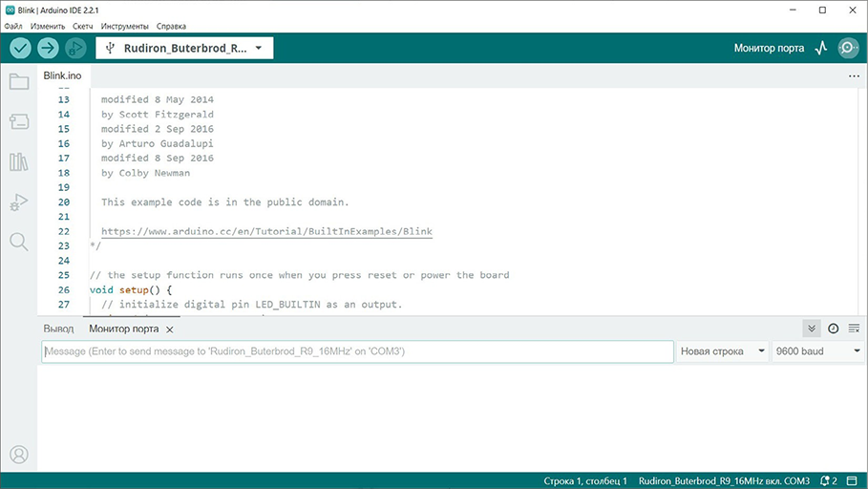Click 'by Scott Fitzgerald' comment line
The width and height of the screenshot is (868, 489).
(158, 114)
